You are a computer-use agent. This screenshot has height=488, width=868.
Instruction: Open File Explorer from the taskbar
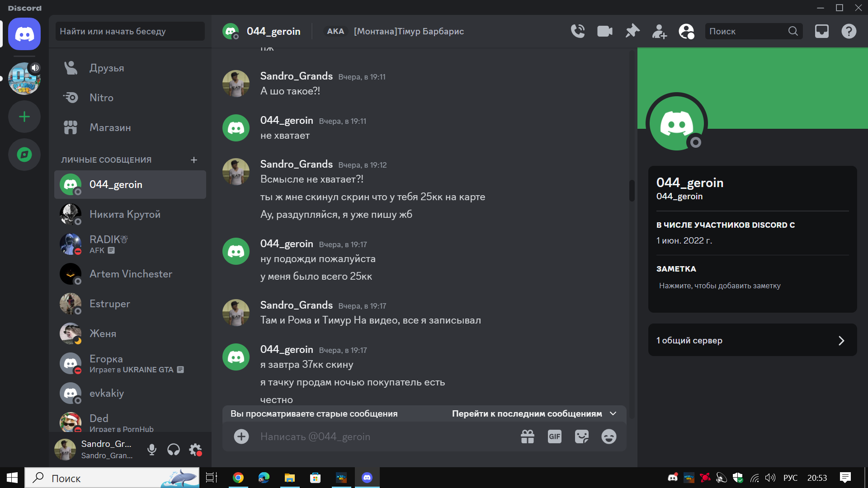point(290,478)
